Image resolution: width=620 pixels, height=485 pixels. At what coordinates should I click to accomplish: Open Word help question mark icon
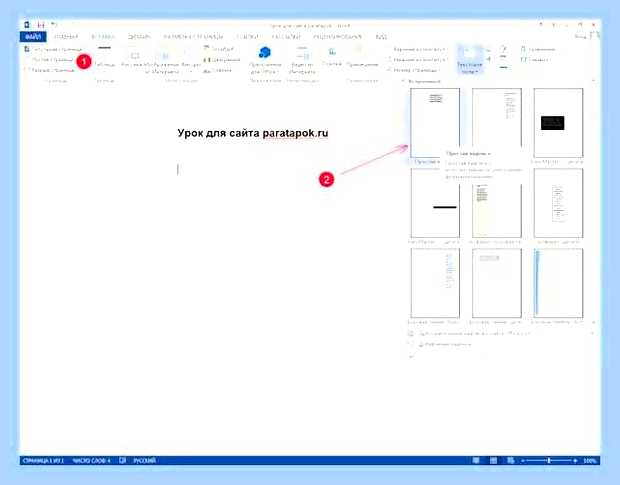click(x=541, y=25)
